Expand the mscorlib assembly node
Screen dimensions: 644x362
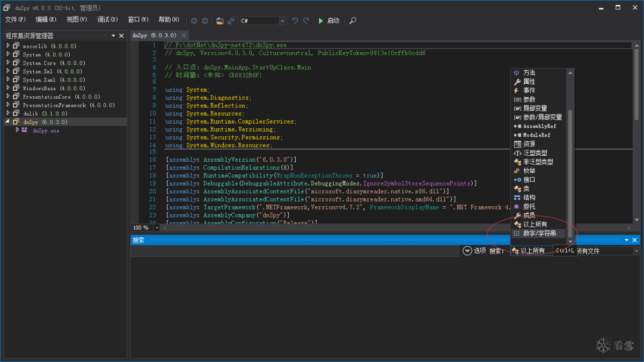coord(8,46)
